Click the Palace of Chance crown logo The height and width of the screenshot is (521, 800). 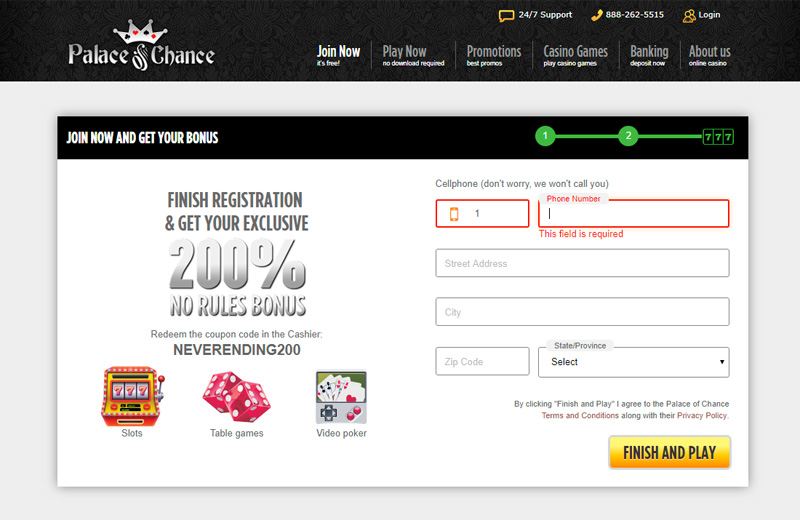click(141, 45)
